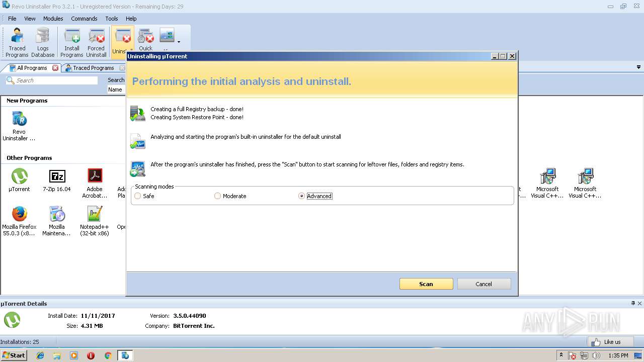Screen dimensions: 644x362
Task: Launch the Install Programs tool
Action: tap(72, 43)
